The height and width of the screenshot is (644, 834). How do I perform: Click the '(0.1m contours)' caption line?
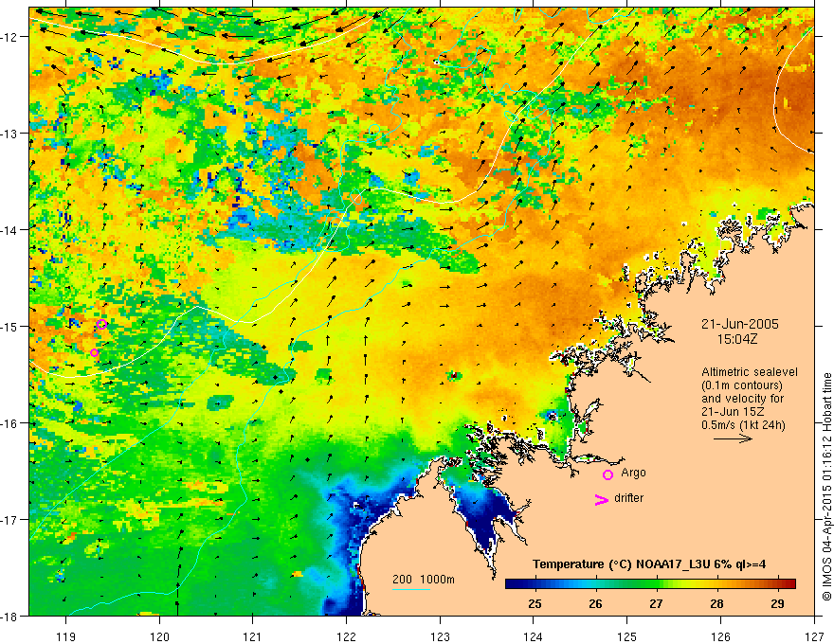pyautogui.click(x=742, y=385)
